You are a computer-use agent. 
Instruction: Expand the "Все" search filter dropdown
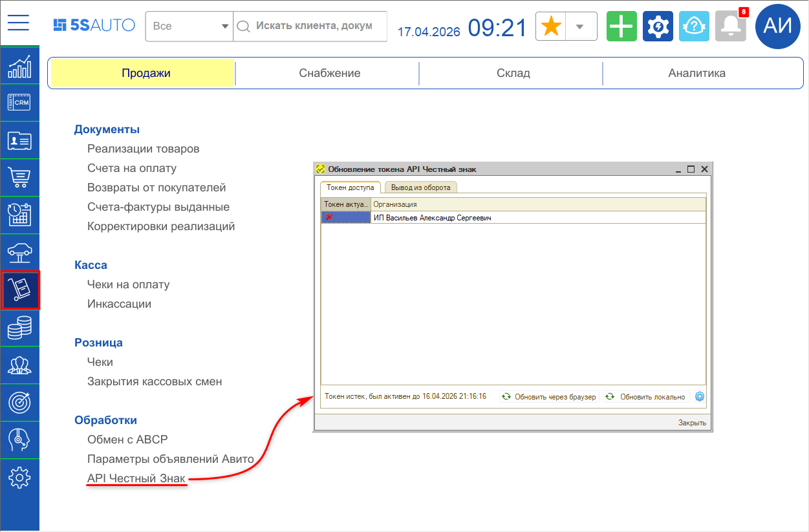click(189, 27)
